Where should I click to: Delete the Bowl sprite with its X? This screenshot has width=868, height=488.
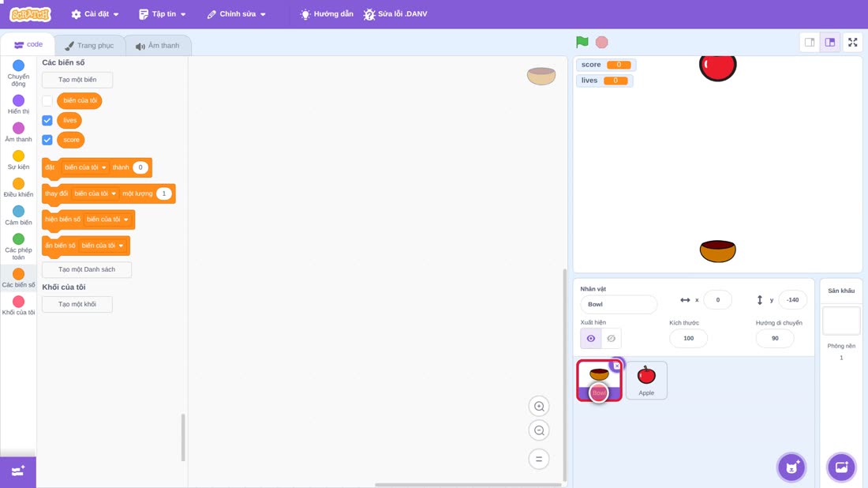click(x=617, y=366)
